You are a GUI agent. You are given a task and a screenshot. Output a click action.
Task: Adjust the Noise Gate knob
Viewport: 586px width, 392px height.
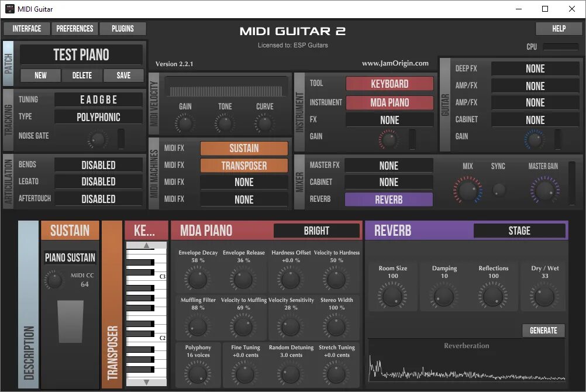[x=98, y=139]
